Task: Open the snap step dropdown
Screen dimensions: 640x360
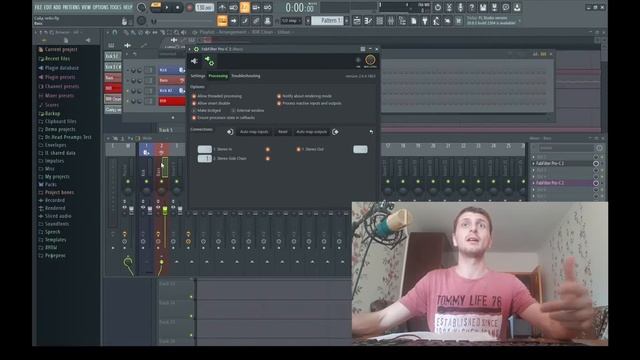Action: click(x=291, y=20)
